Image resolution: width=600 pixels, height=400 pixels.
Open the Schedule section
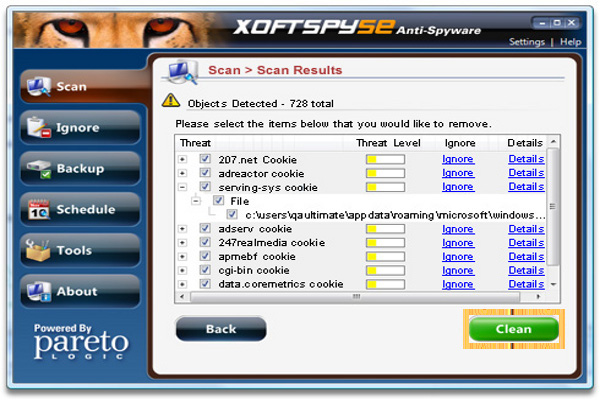pyautogui.click(x=80, y=209)
